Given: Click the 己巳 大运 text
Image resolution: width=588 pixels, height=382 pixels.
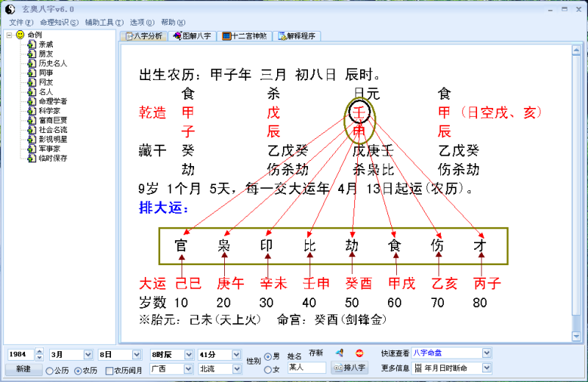Looking at the screenshot, I should pyautogui.click(x=188, y=283).
